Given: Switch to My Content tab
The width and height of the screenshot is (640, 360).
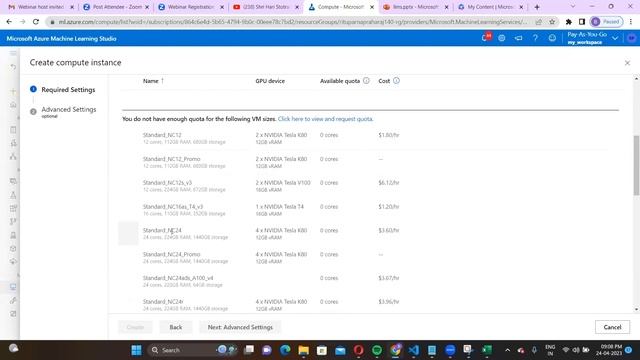Looking at the screenshot, I should point(490,7).
